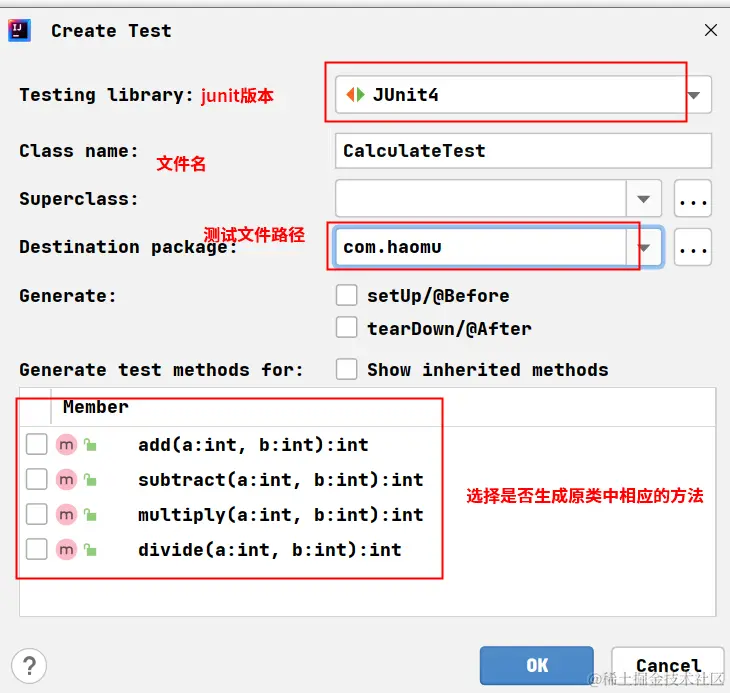Tick the checkbox for divide method
The height and width of the screenshot is (693, 730).
(36, 549)
